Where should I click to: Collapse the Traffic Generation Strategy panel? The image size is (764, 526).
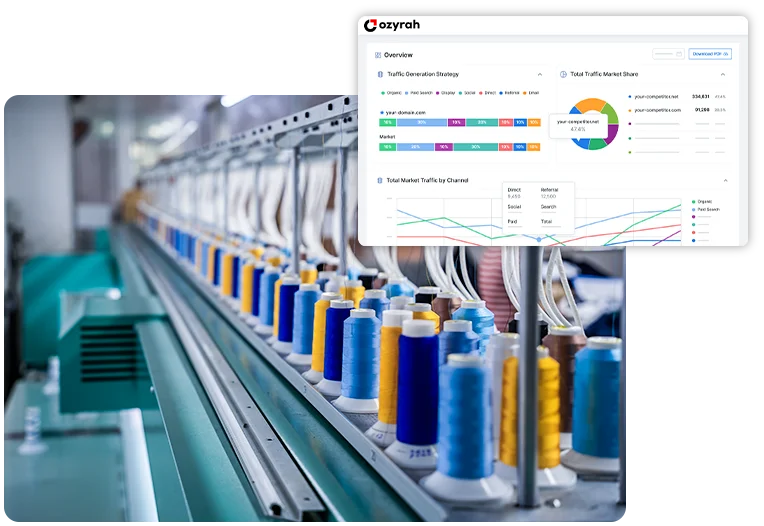(540, 74)
